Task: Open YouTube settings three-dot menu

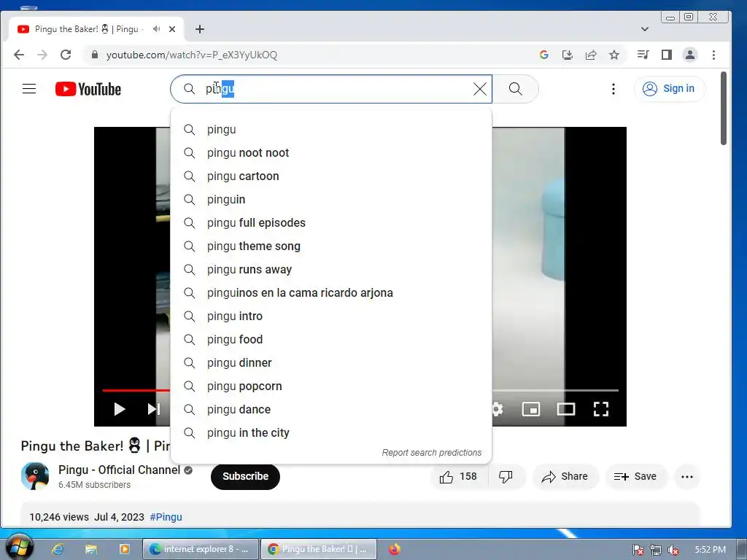Action: [x=613, y=89]
